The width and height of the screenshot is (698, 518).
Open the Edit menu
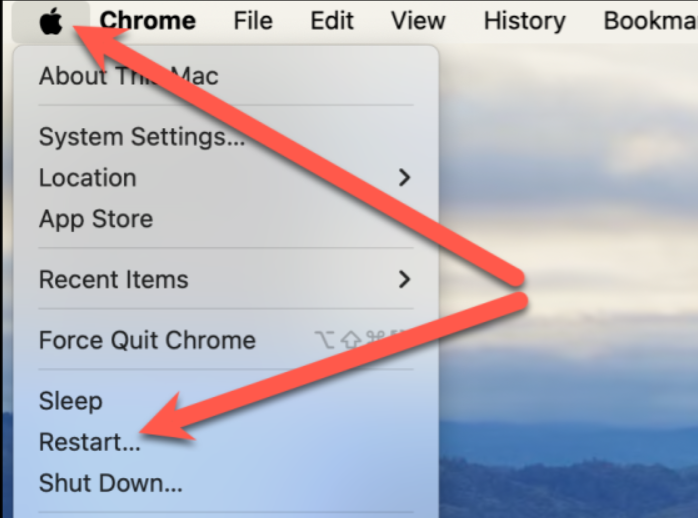[330, 20]
